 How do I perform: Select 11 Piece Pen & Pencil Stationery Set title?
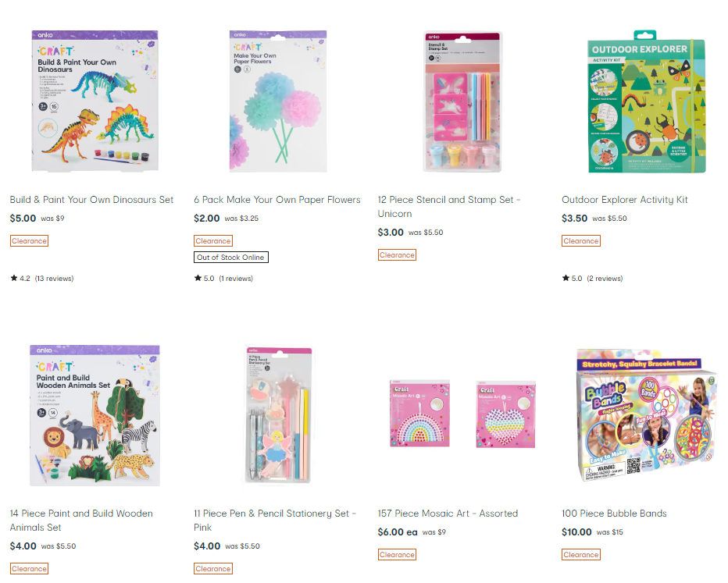click(275, 520)
